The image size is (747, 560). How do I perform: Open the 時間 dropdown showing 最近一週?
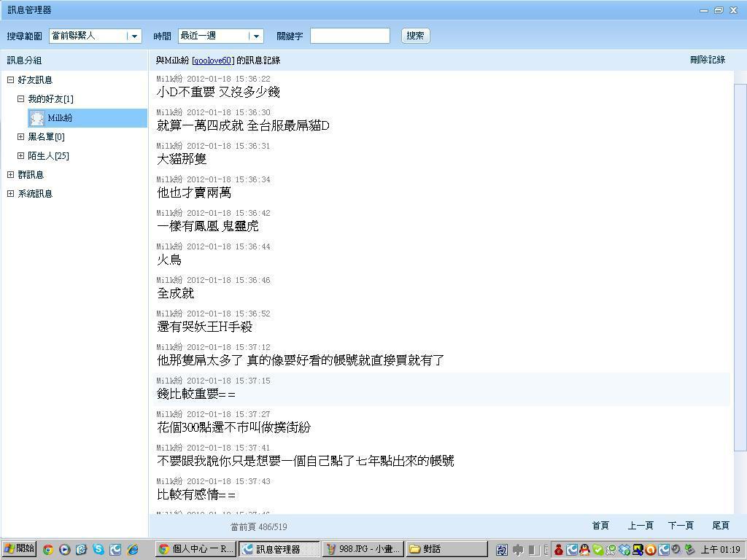point(256,36)
